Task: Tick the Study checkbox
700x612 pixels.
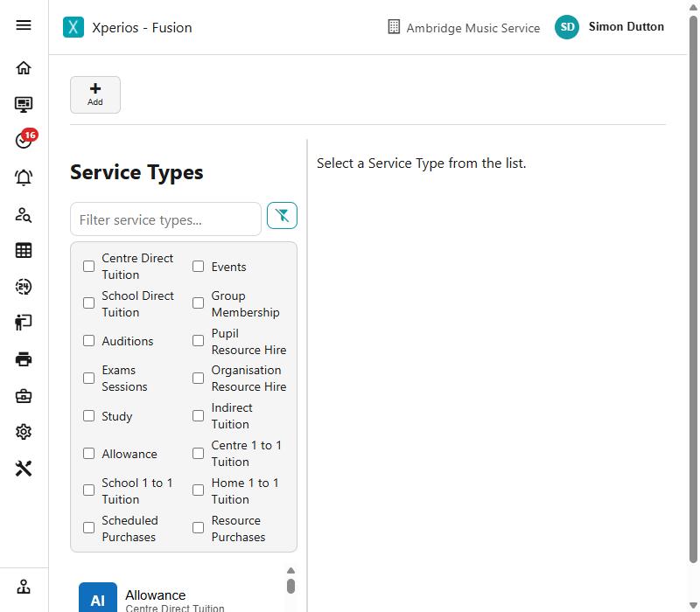Action: [89, 416]
